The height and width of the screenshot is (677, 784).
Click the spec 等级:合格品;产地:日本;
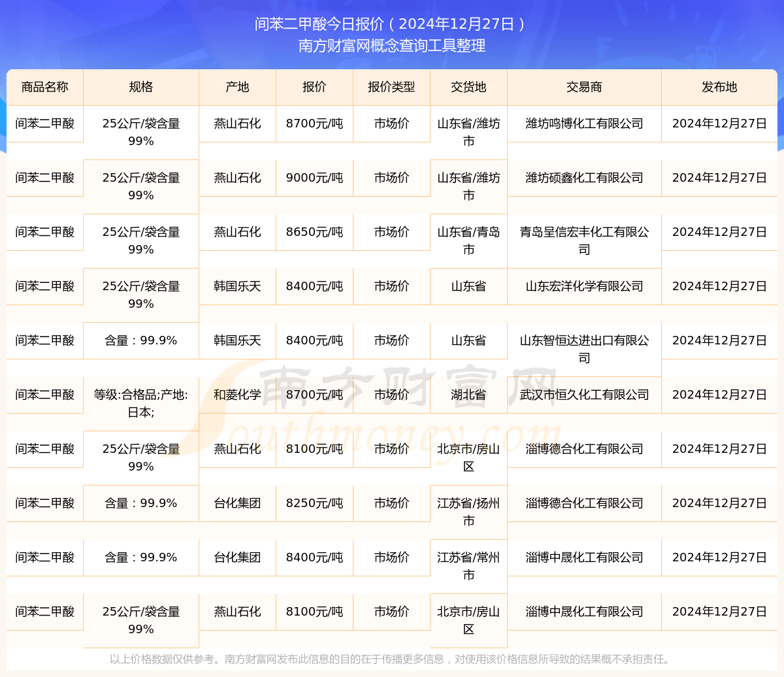pos(141,403)
